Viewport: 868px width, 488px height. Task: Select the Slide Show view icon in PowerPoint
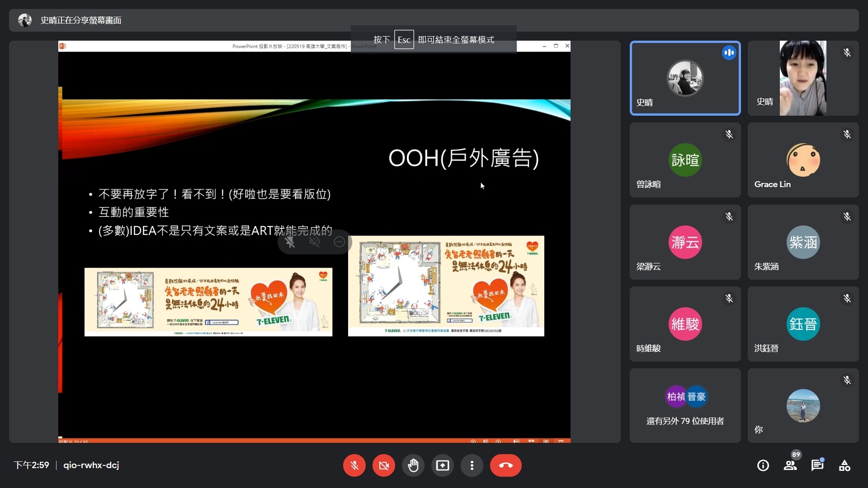[x=561, y=441]
